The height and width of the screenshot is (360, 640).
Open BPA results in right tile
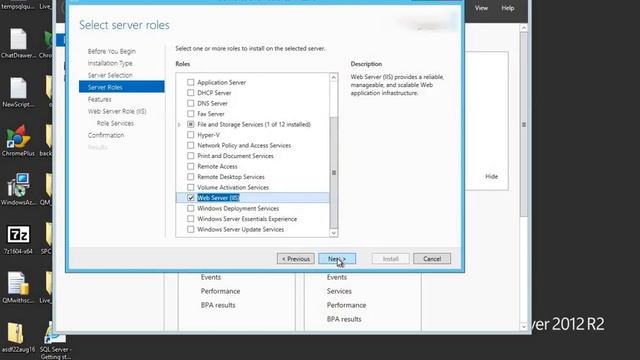[344, 319]
